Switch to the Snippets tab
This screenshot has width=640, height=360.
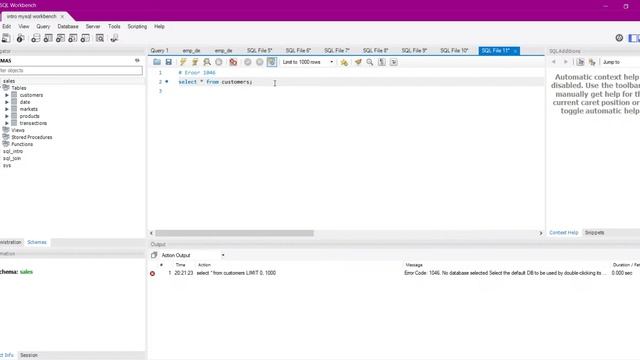pos(594,232)
